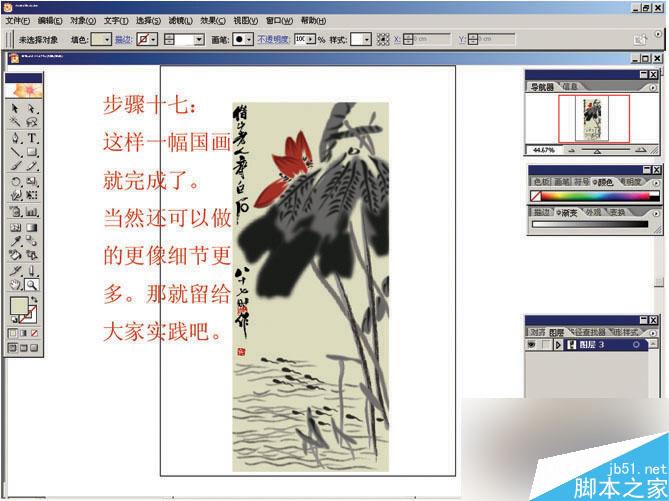This screenshot has height=501, width=669.
Task: Expand 图层 3 disclosure triangle
Action: [x=558, y=345]
